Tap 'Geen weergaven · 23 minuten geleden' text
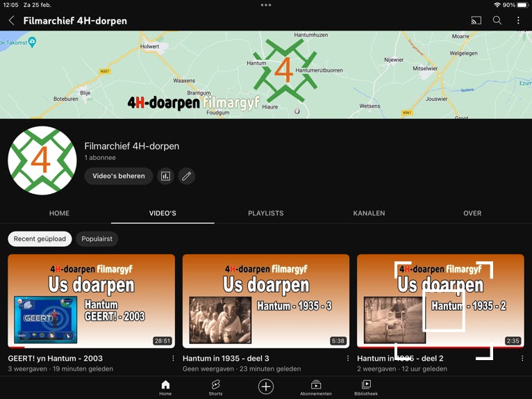This screenshot has height=399, width=532. pyautogui.click(x=242, y=369)
